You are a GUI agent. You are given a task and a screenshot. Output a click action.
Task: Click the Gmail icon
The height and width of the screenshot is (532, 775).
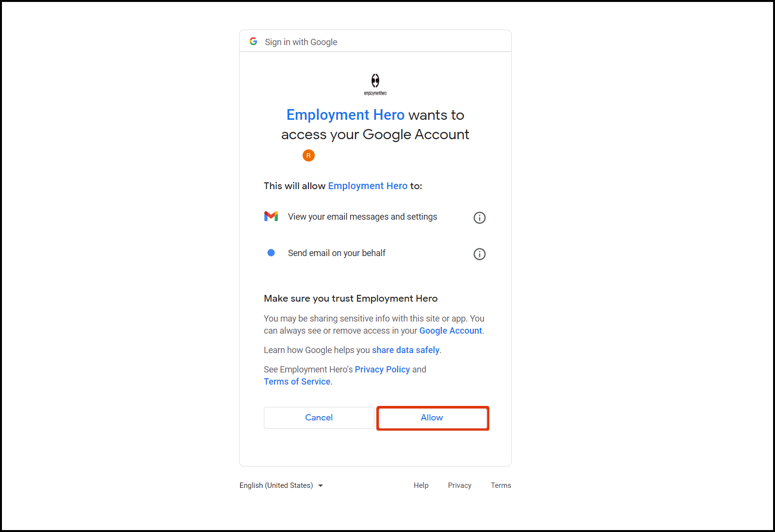click(271, 216)
